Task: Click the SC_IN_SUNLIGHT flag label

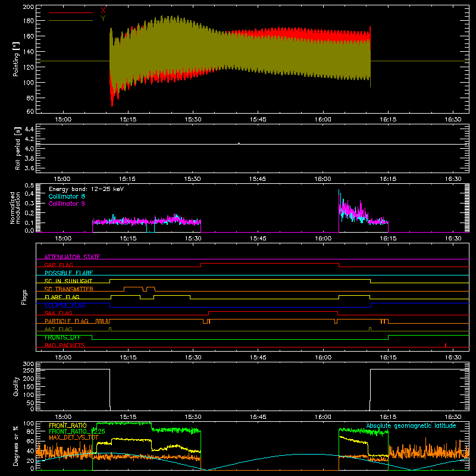Action: (x=68, y=281)
